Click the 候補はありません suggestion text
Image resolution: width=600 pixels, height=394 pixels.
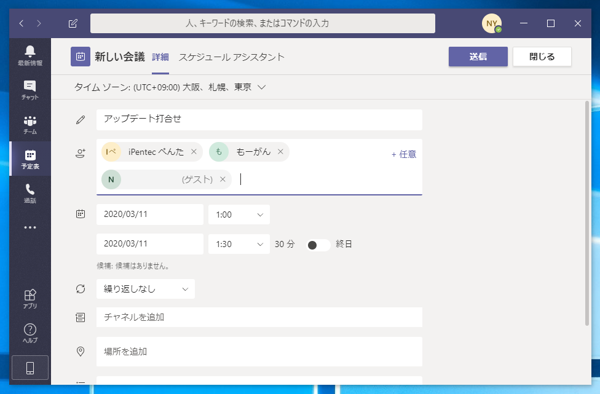click(133, 266)
